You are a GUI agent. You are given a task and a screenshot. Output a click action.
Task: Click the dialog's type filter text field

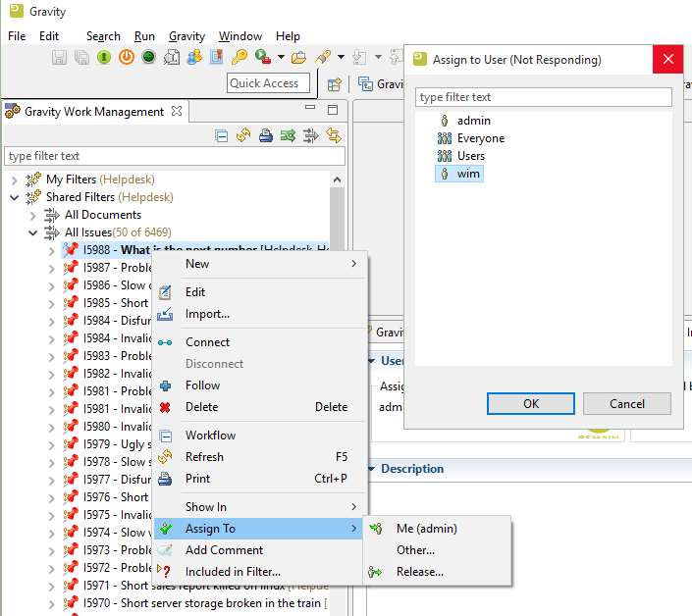(x=544, y=97)
